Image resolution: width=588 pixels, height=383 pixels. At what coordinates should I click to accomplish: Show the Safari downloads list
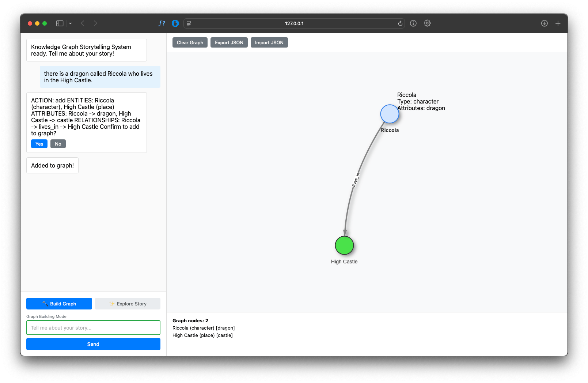click(544, 23)
